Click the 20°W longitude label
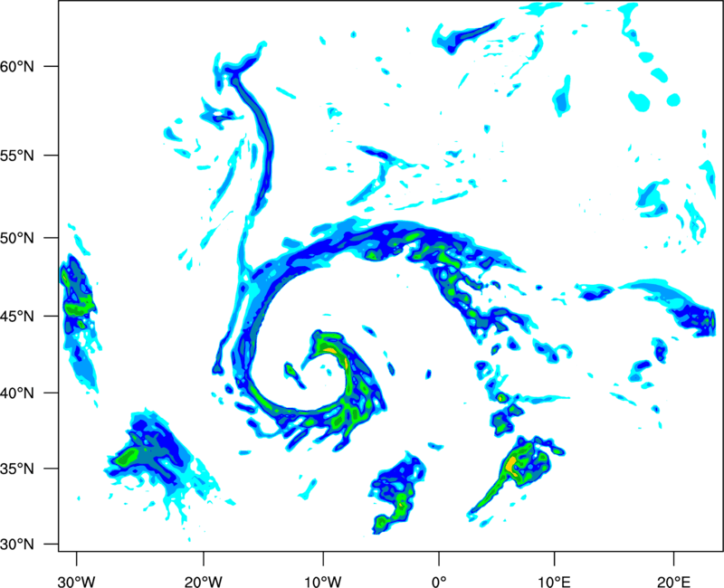 pos(204,582)
